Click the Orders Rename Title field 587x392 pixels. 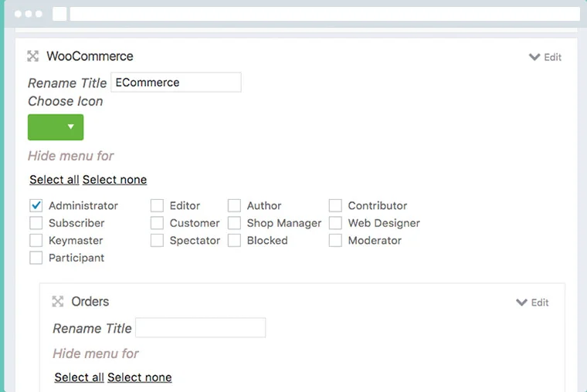[x=201, y=328]
